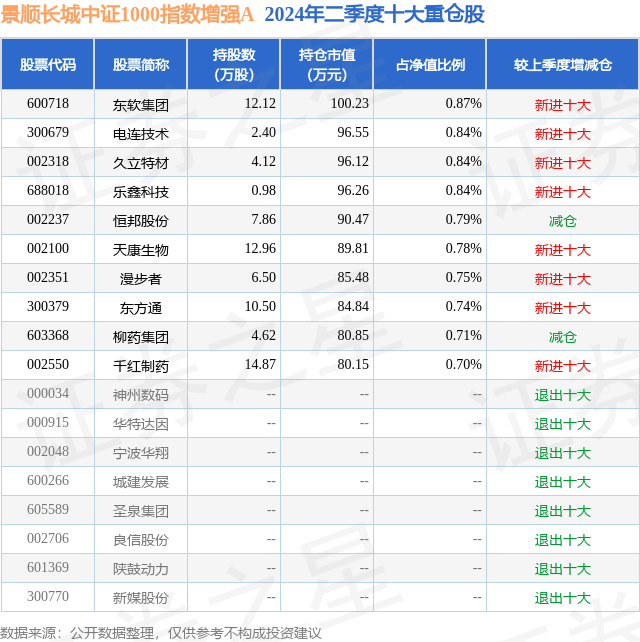Click the 持股数(万股) column header

point(234,64)
